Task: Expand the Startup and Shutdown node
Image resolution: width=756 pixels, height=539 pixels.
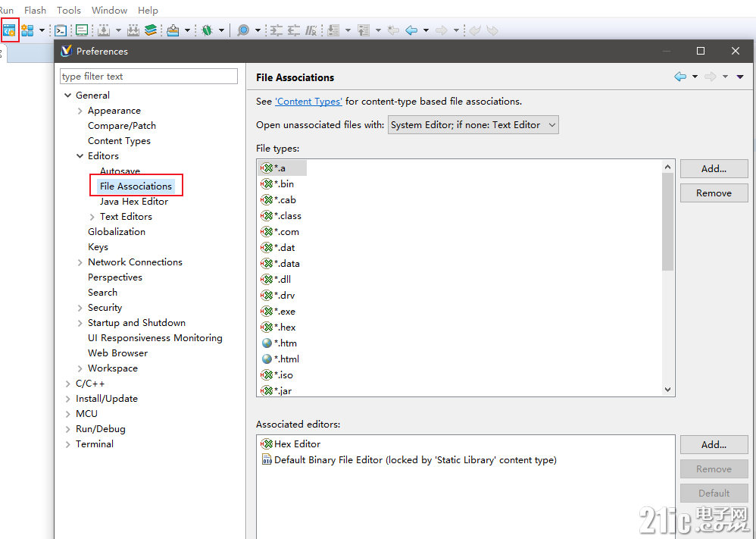Action: (x=80, y=323)
